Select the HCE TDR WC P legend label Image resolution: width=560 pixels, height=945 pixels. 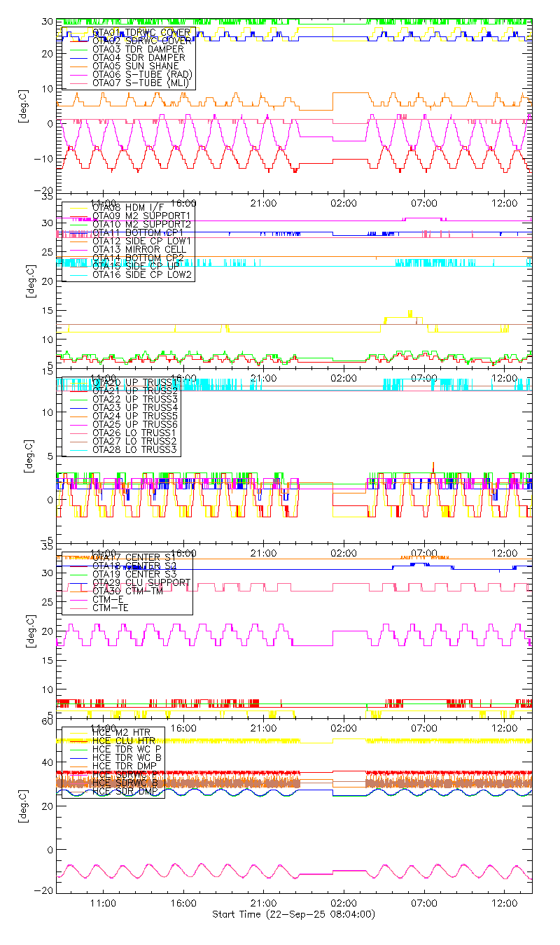coord(127,749)
